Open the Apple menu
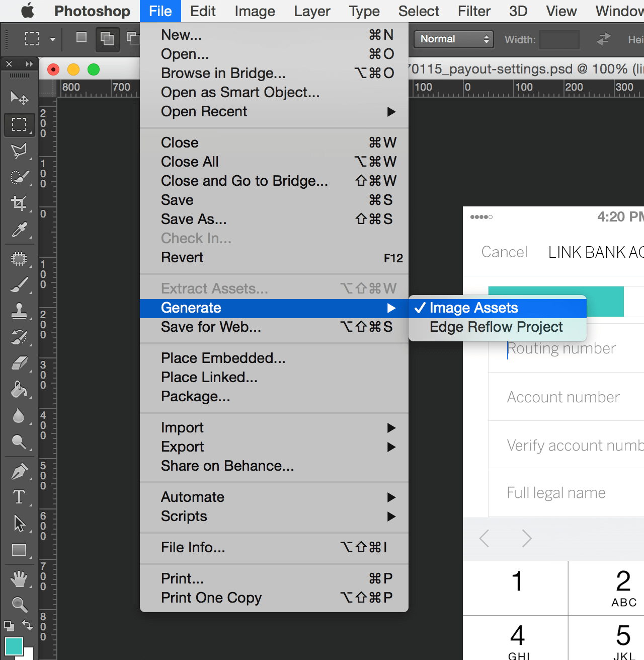The height and width of the screenshot is (660, 644). click(28, 11)
